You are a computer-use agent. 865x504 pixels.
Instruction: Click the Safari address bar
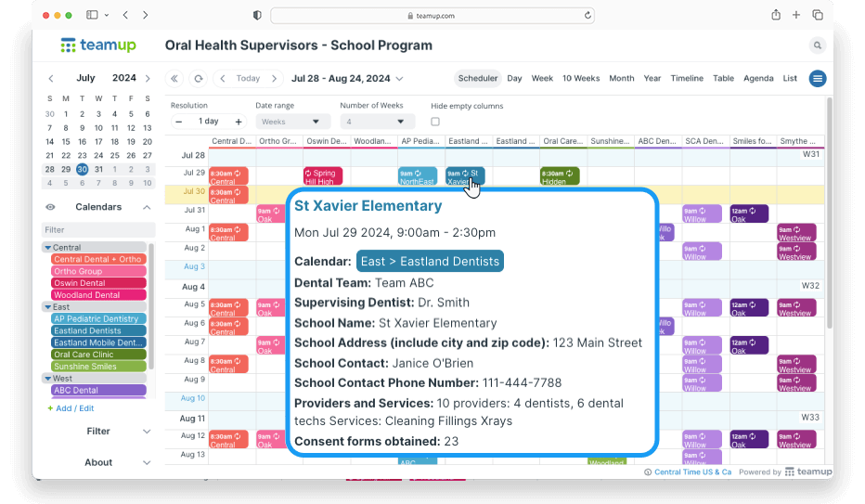(x=432, y=16)
